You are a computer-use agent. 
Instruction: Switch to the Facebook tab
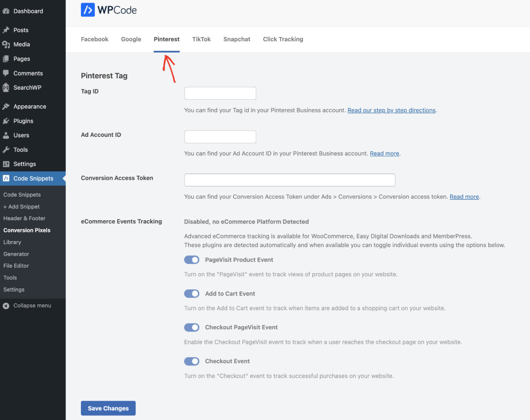tap(95, 39)
